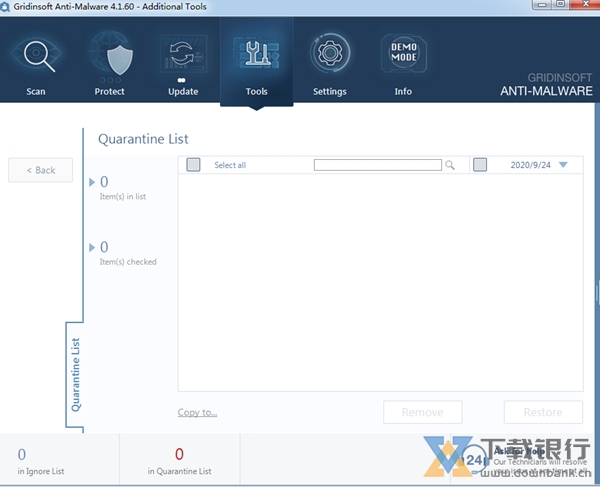Click the search magnifier icon
The width and height of the screenshot is (600, 487).
450,165
